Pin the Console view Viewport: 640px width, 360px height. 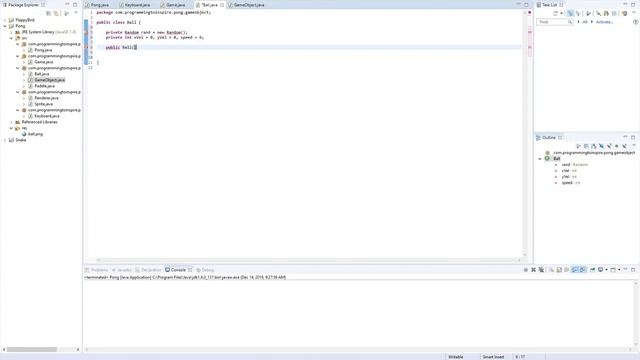592,270
